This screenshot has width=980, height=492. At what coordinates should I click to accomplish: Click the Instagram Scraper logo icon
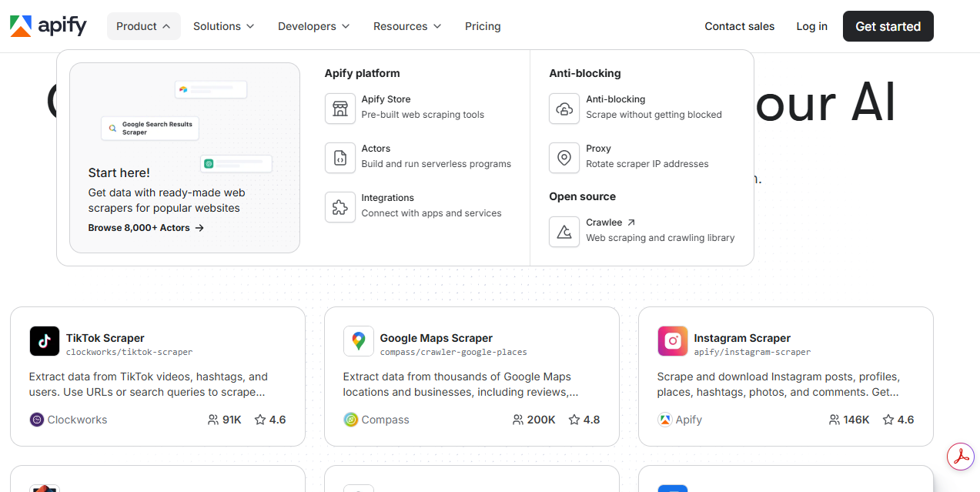[x=672, y=341]
